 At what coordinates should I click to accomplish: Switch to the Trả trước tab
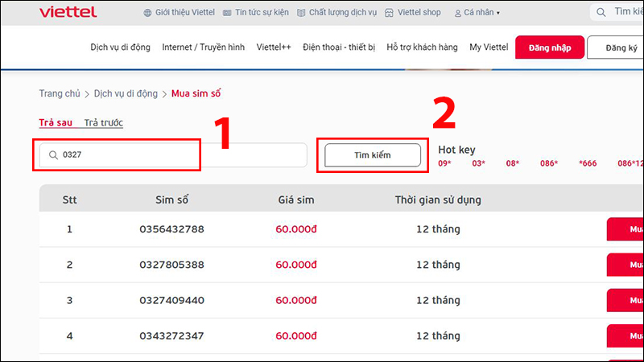(104, 123)
